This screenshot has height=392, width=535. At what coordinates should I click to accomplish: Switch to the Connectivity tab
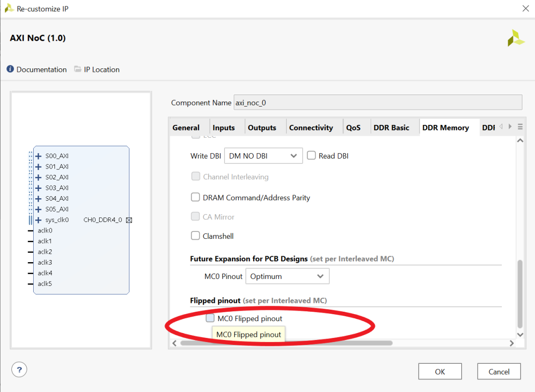click(311, 128)
